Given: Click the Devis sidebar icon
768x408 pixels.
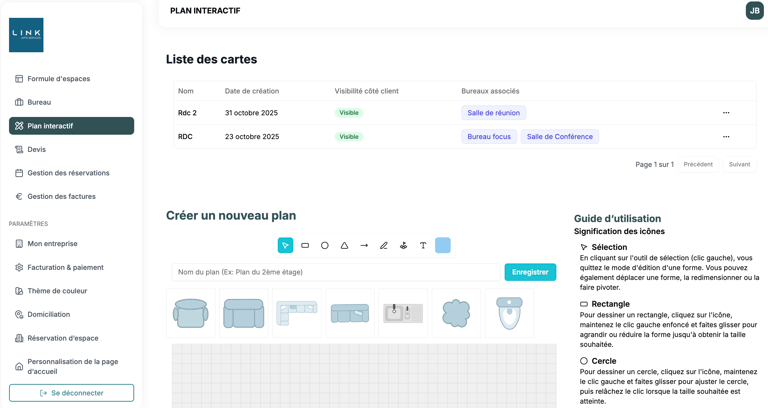Looking at the screenshot, I should point(19,149).
